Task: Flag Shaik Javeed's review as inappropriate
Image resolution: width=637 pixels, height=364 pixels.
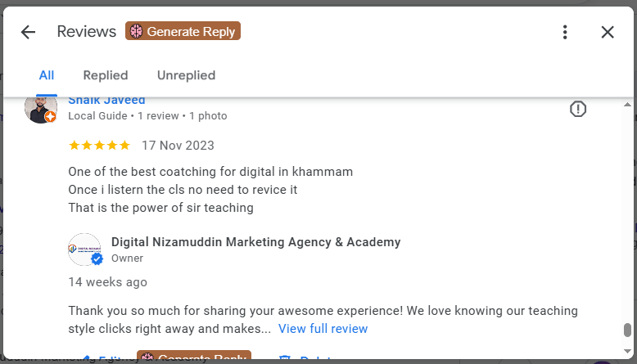Action: point(578,109)
